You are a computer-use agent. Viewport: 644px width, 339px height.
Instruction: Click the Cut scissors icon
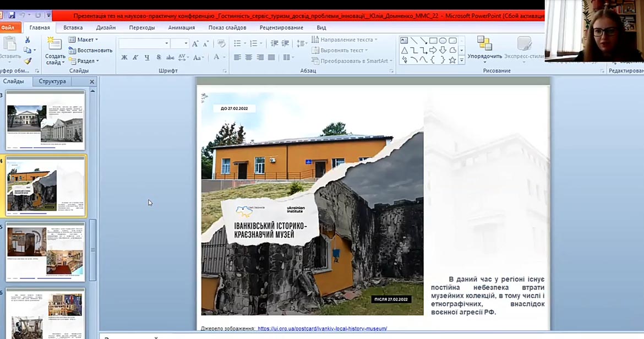(27, 40)
